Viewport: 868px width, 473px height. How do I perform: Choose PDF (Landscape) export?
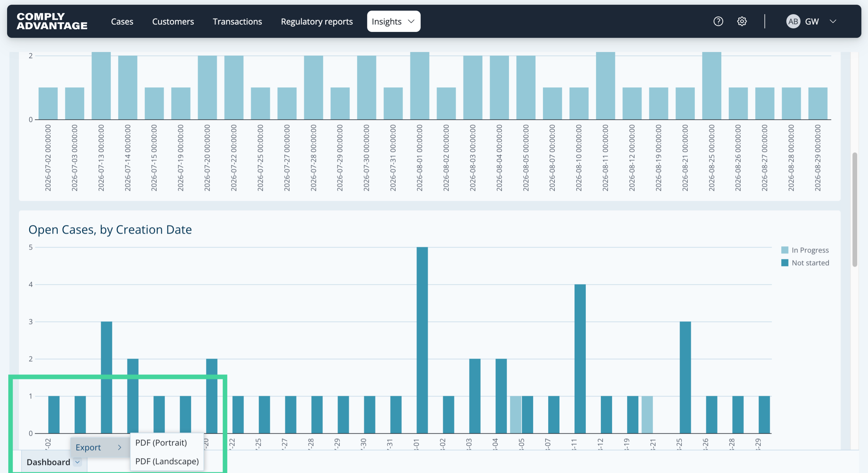[x=167, y=461]
